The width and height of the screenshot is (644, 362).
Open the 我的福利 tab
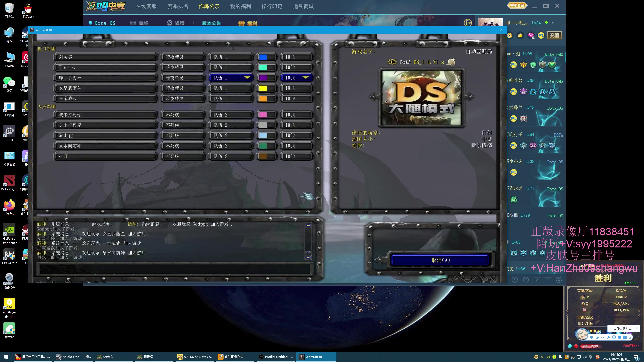[240, 6]
